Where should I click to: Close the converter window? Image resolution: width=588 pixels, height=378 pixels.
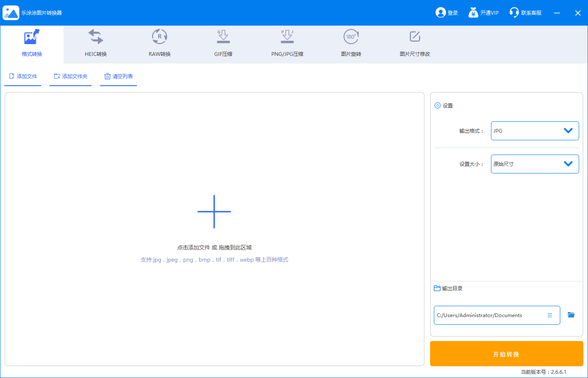click(578, 13)
